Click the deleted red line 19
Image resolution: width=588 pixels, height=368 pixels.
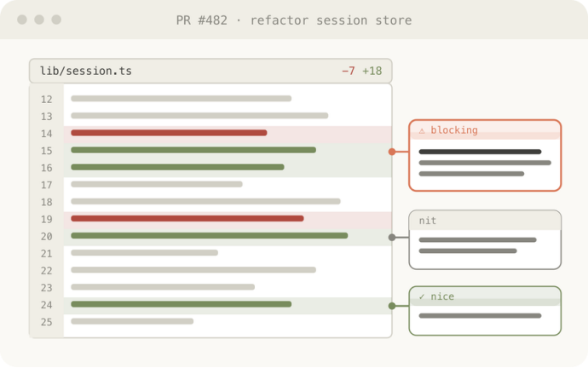228,220
